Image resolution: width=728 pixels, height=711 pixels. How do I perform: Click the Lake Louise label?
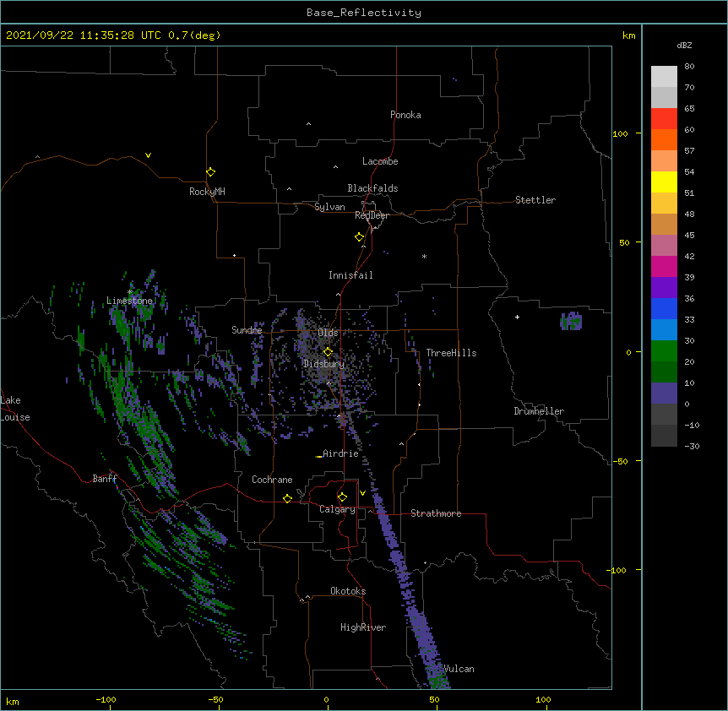(15, 409)
